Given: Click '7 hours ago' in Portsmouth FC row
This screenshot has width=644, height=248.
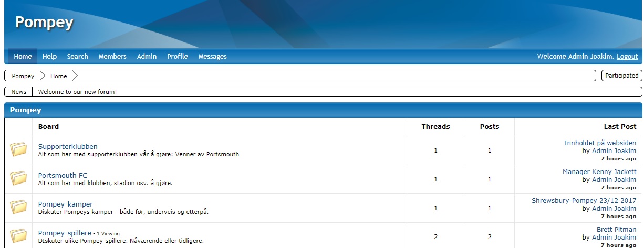Looking at the screenshot, I should click(x=619, y=187).
